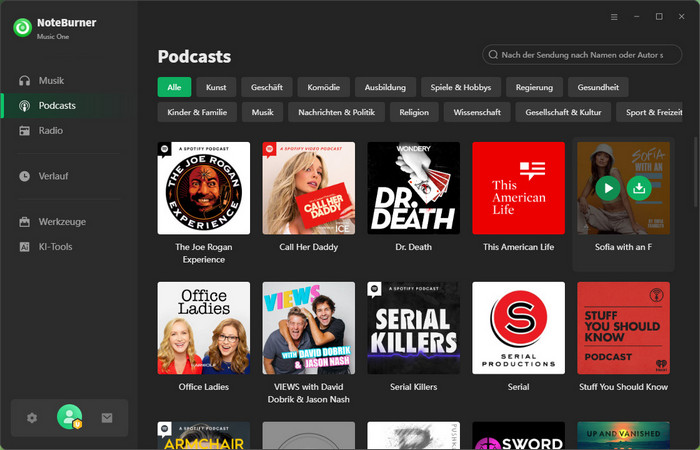Screen dimensions: 700x450
Task: Open the Serial Productions cover
Action: coord(518,328)
